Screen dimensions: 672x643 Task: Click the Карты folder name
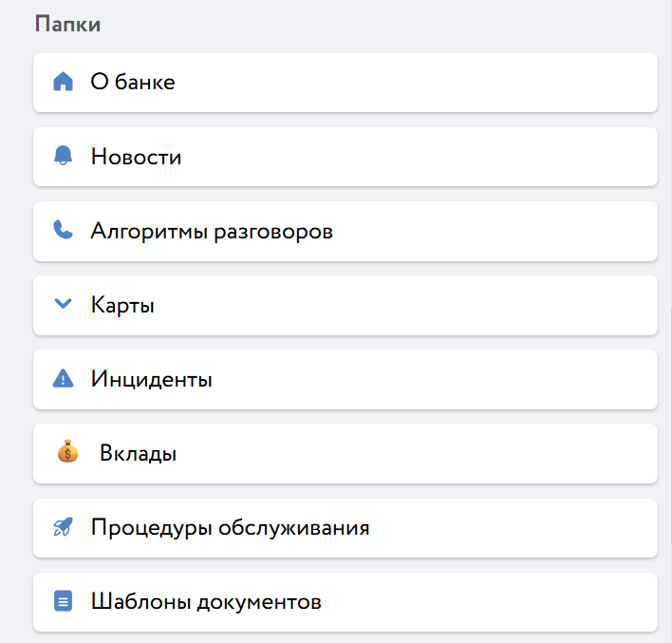pos(122,305)
